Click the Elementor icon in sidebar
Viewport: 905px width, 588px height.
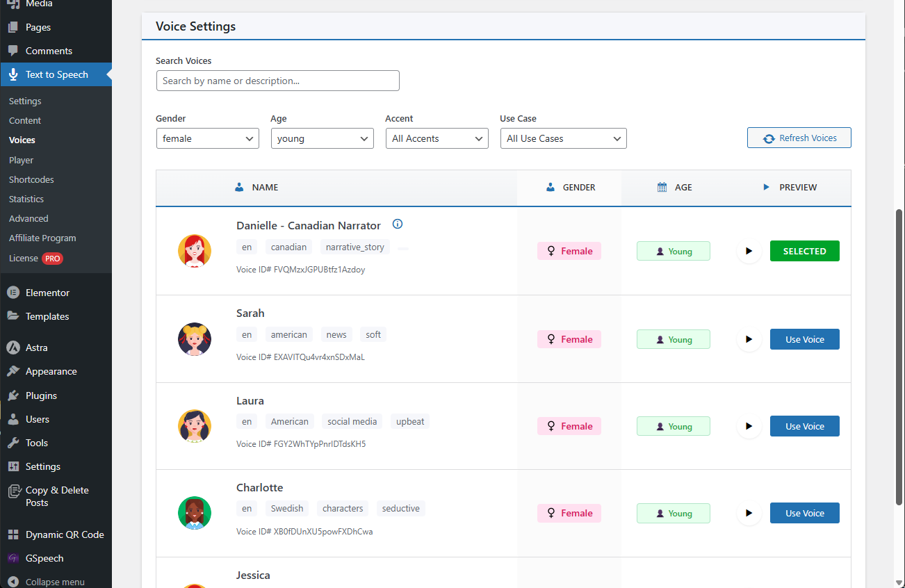coord(13,293)
